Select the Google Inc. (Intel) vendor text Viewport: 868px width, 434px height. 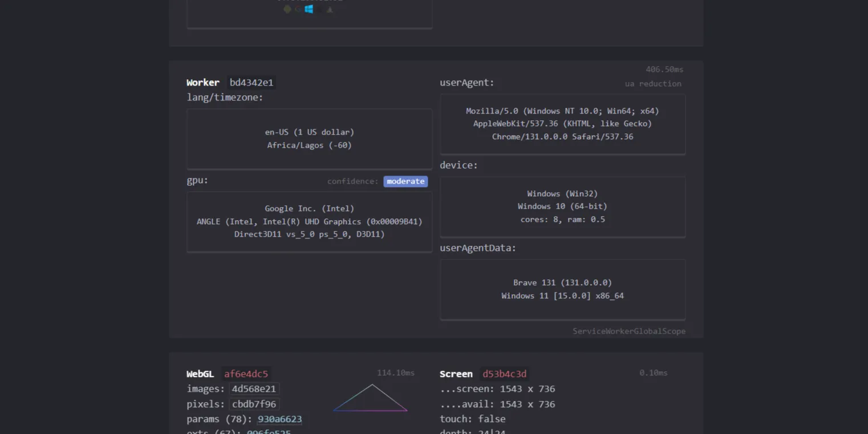(310, 209)
